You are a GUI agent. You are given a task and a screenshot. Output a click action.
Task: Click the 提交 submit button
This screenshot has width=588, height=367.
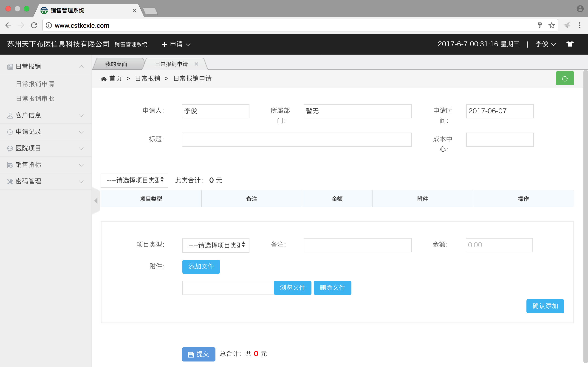pyautogui.click(x=198, y=354)
